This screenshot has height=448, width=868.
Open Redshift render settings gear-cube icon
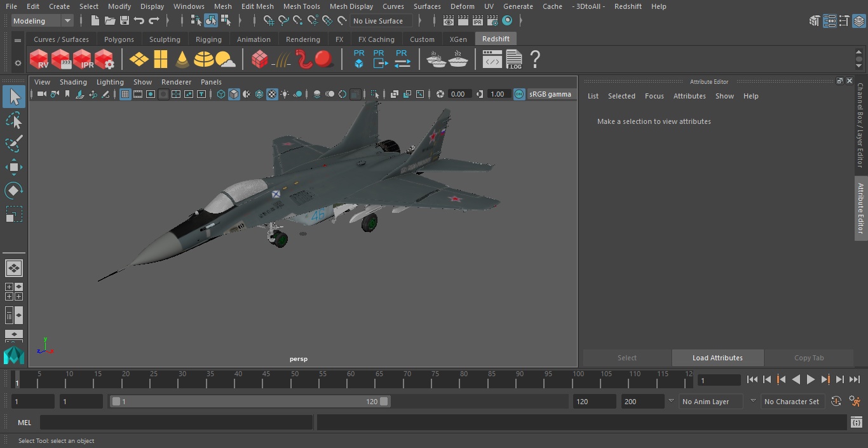[104, 59]
